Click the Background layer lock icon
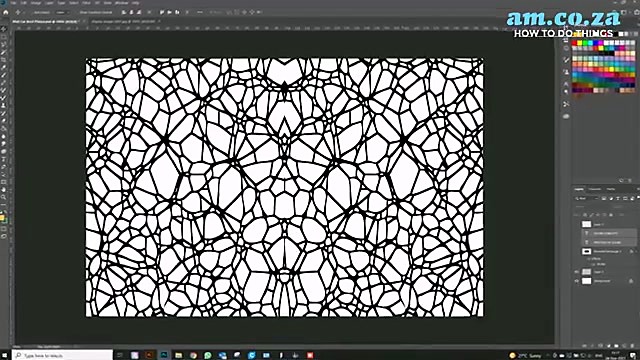This screenshot has width=640, height=360. click(631, 281)
